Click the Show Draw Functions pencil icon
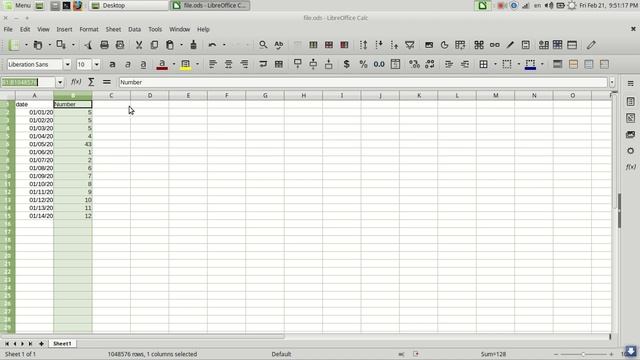 [x=591, y=45]
